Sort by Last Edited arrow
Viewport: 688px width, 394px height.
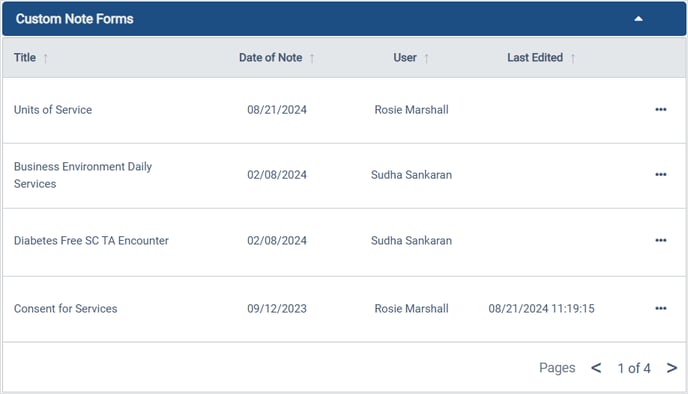click(573, 58)
